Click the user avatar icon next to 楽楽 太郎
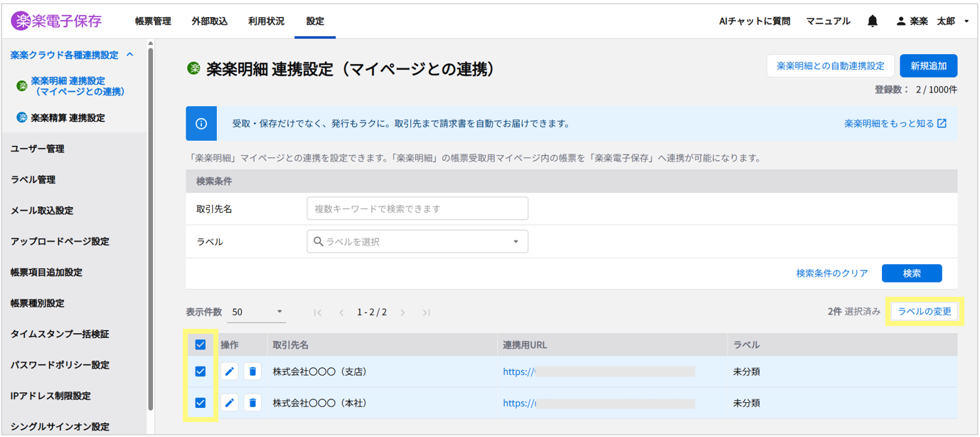This screenshot has width=980, height=437. (x=901, y=21)
